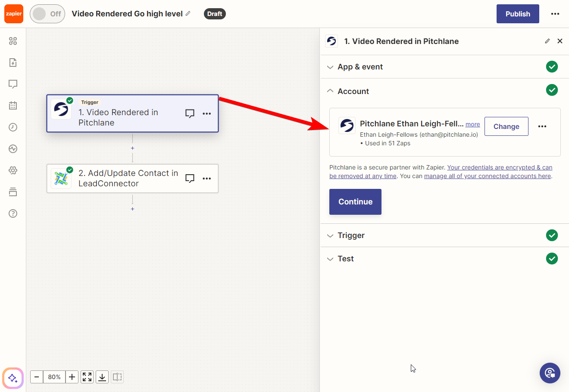Open the AI copilot sparkle button
This screenshot has width=569, height=392.
pyautogui.click(x=13, y=378)
